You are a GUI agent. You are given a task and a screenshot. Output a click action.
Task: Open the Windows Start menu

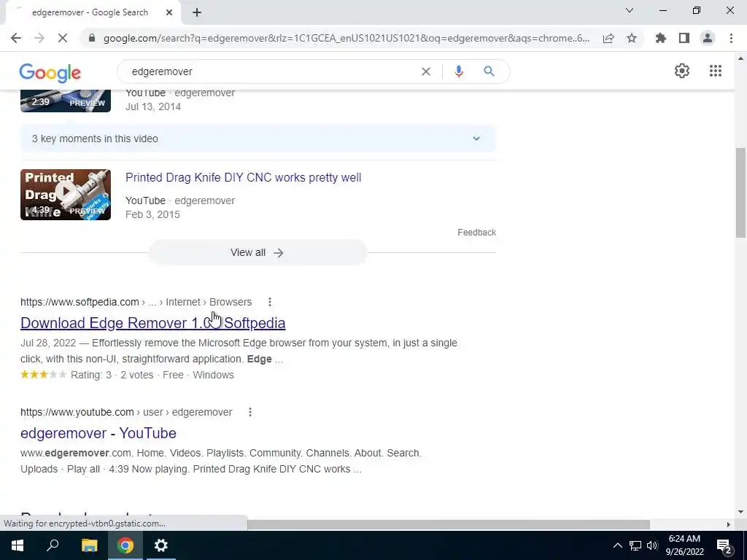(x=18, y=545)
